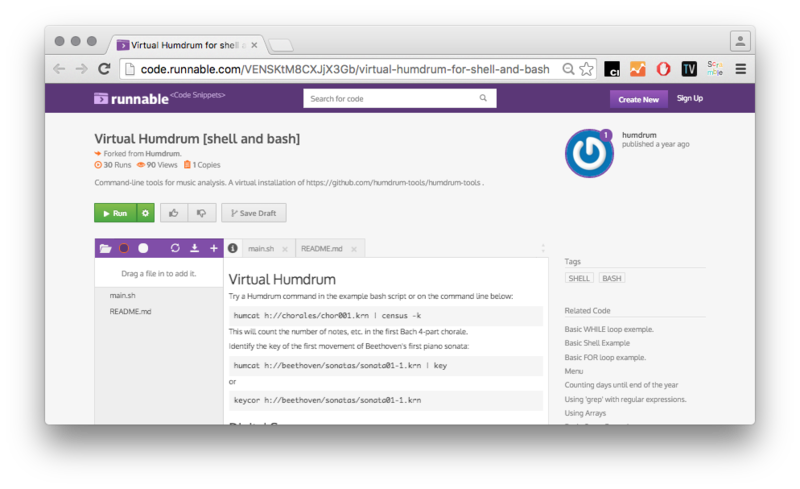
Task: Click the browser forward arrow
Action: pos(82,69)
